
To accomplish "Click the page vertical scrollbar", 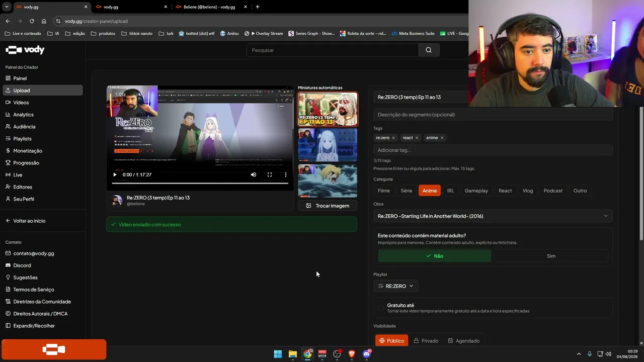I will (x=641, y=173).
